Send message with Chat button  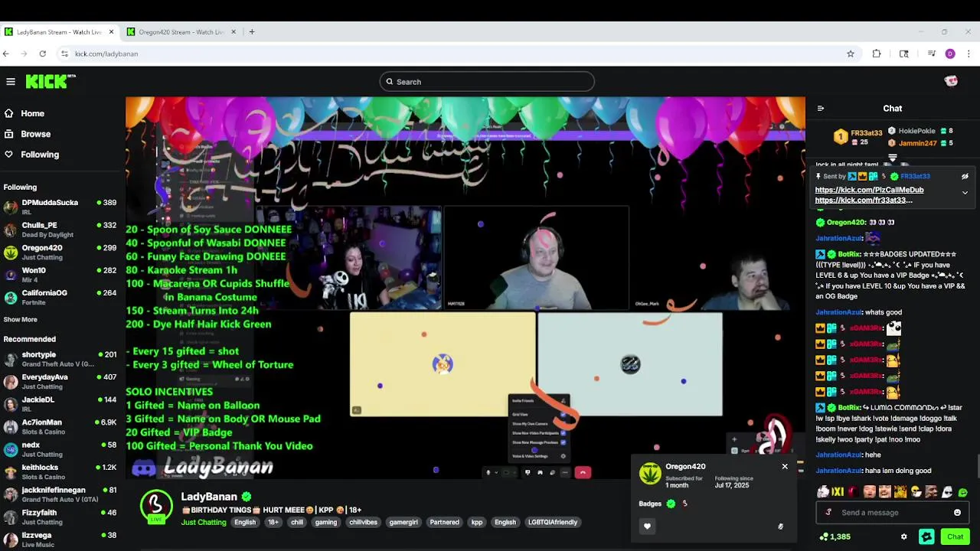click(x=955, y=537)
